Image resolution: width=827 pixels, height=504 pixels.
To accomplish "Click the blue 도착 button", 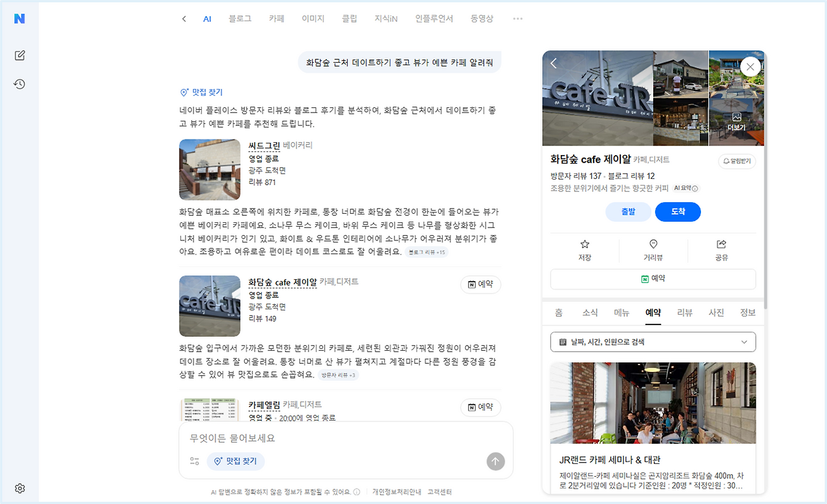I will [x=678, y=212].
